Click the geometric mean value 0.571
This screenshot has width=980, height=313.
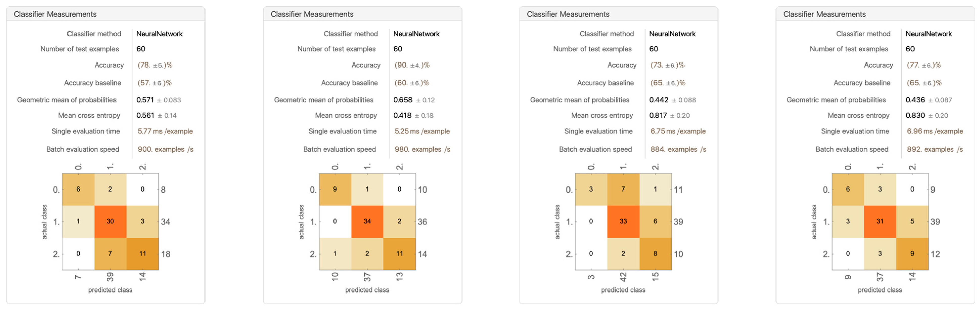pos(145,100)
